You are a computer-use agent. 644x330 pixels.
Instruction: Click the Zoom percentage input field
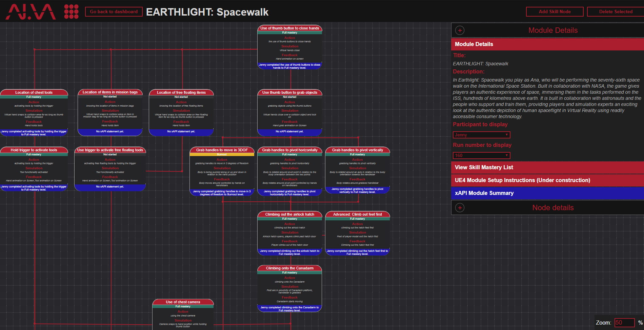coord(624,323)
